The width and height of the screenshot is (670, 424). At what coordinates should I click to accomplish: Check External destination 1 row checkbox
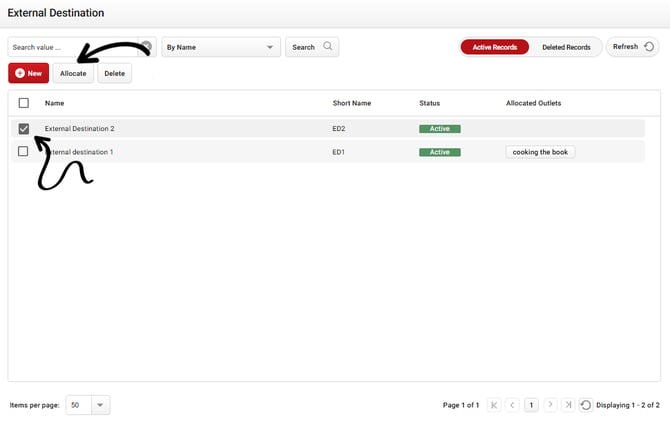click(x=24, y=152)
